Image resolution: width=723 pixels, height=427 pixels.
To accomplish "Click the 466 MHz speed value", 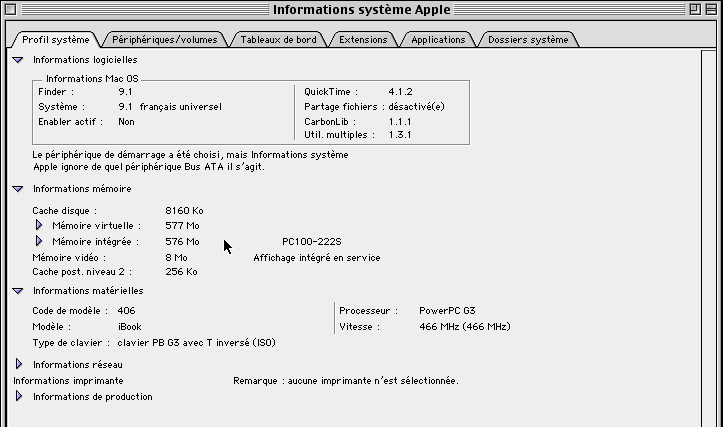I will (465, 327).
